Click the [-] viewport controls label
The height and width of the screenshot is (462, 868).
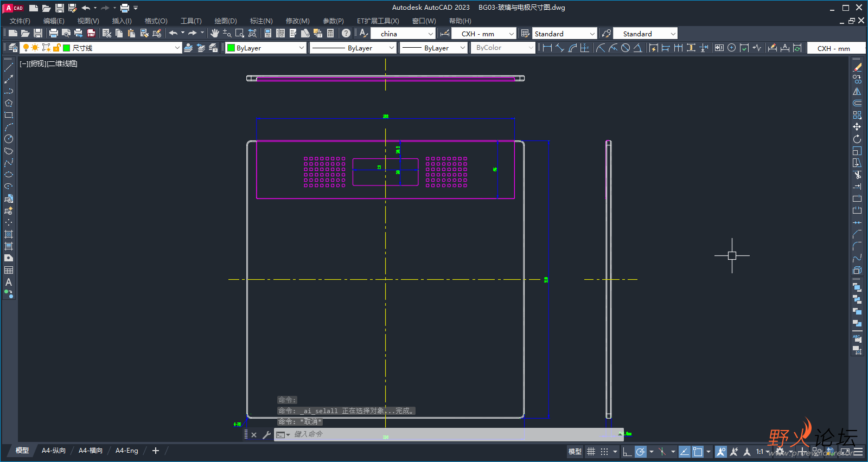(x=24, y=63)
